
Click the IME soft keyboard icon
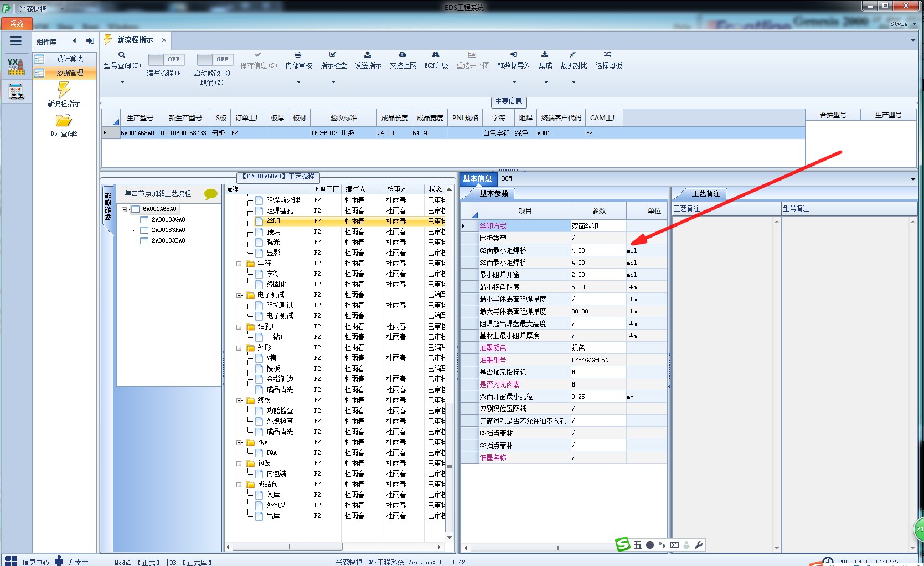point(674,545)
